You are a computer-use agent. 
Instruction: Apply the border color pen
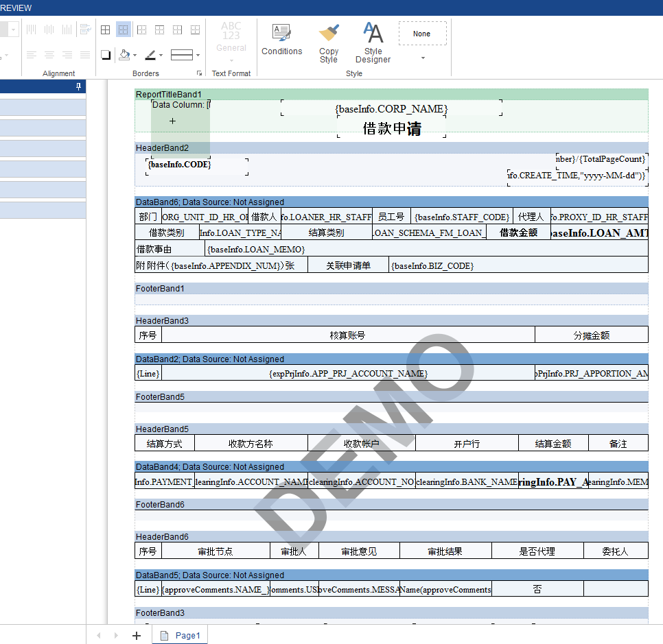pyautogui.click(x=150, y=55)
